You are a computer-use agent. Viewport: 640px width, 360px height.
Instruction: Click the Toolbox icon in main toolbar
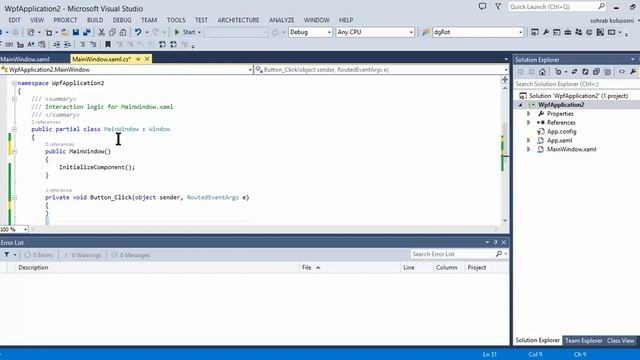(x=567, y=32)
